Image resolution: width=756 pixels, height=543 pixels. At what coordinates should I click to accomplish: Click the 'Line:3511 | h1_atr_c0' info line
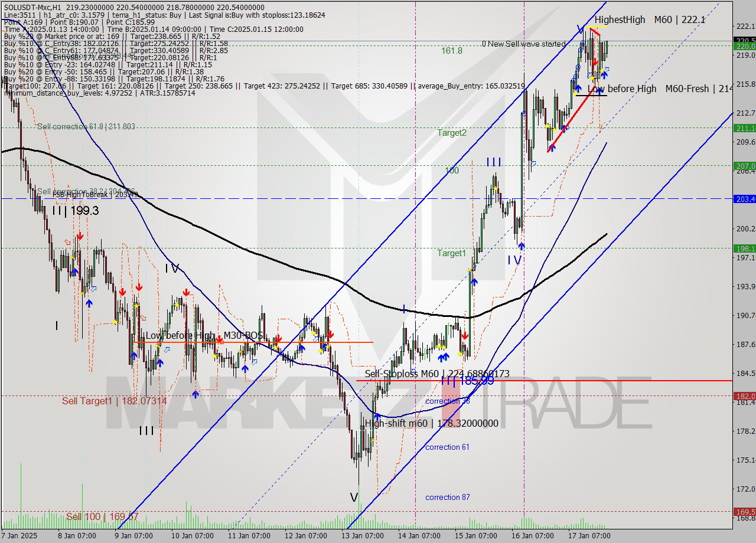(164, 15)
